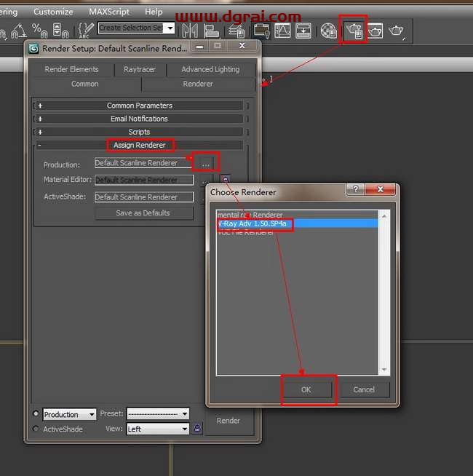Click the Production renderer browse button
The height and width of the screenshot is (476, 473).
[x=205, y=164]
